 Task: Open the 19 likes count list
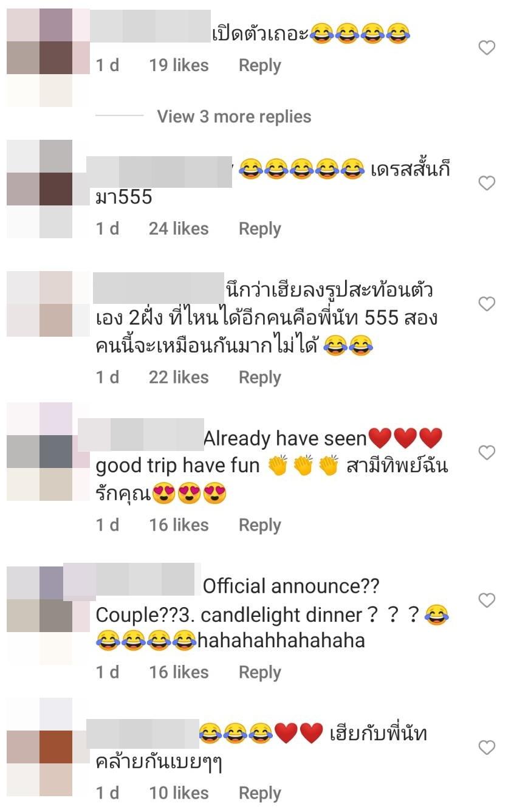point(179,66)
